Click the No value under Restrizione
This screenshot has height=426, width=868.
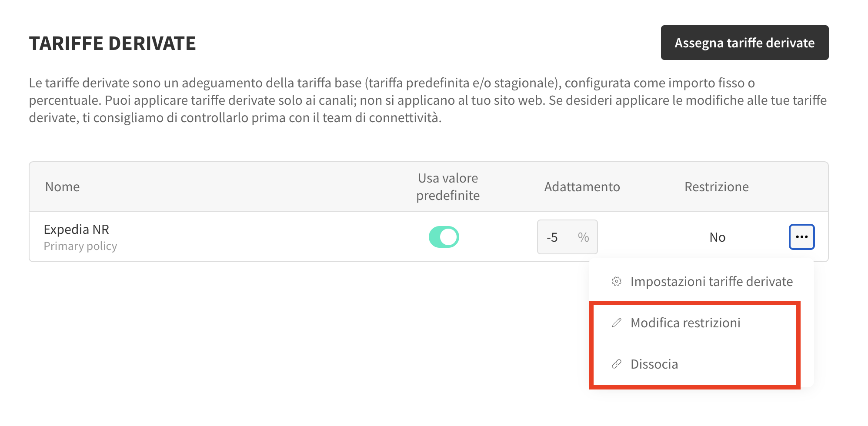(x=718, y=237)
